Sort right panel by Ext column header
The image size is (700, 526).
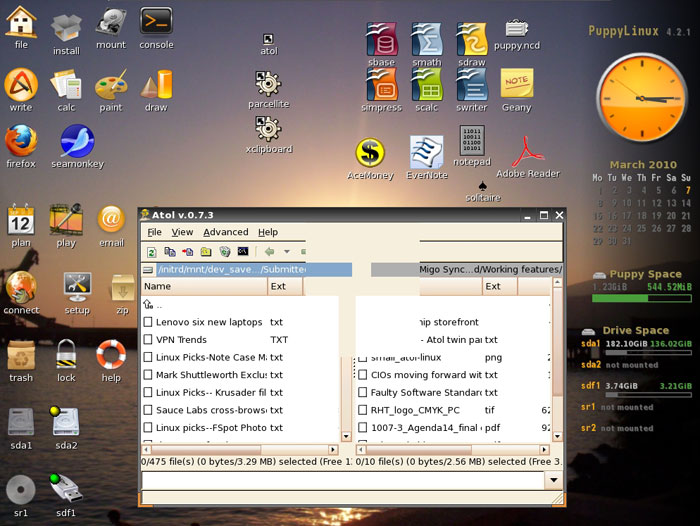(500, 286)
